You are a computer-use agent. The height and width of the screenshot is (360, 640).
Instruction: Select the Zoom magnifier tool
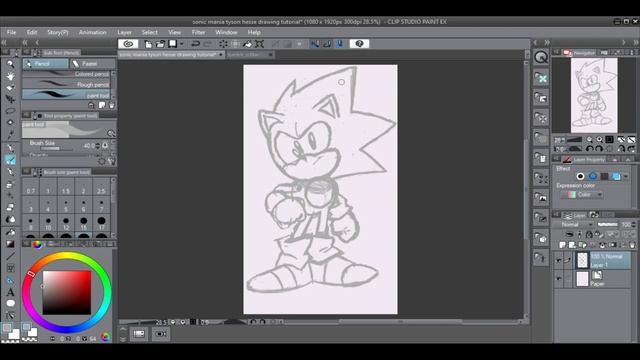(x=11, y=64)
